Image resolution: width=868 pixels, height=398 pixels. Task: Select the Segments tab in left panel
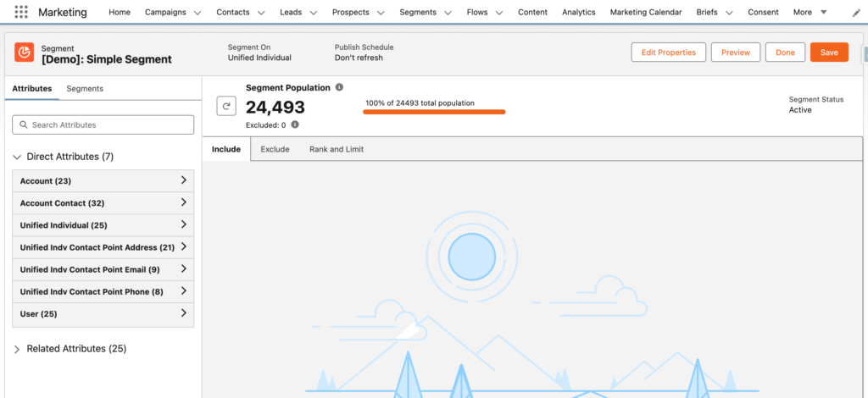85,88
